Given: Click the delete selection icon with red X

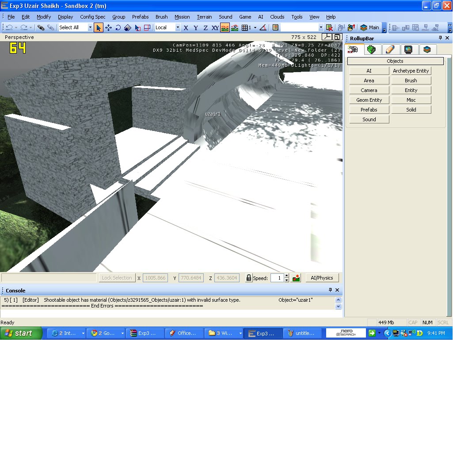Looking at the screenshot, I should point(329,27).
